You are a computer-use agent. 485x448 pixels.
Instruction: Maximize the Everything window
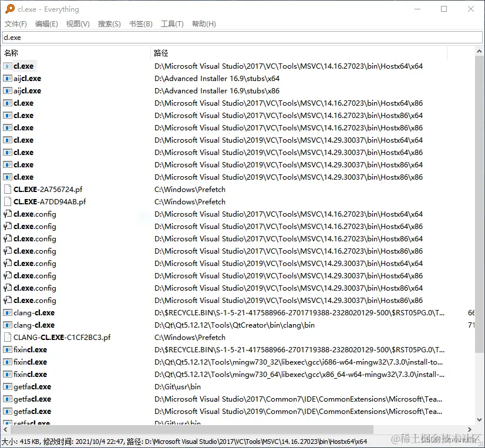pyautogui.click(x=444, y=9)
